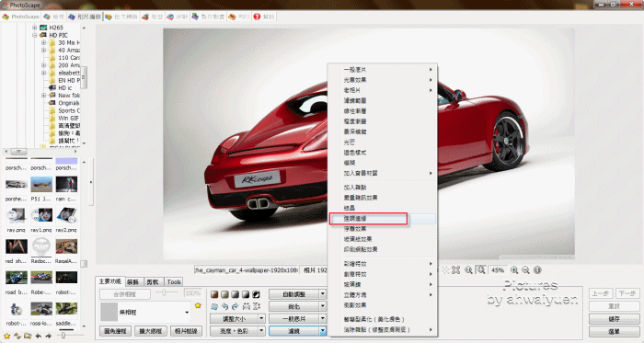Open the 無相框 frame selector dropdown
This screenshot has height=343, width=644.
(187, 313)
